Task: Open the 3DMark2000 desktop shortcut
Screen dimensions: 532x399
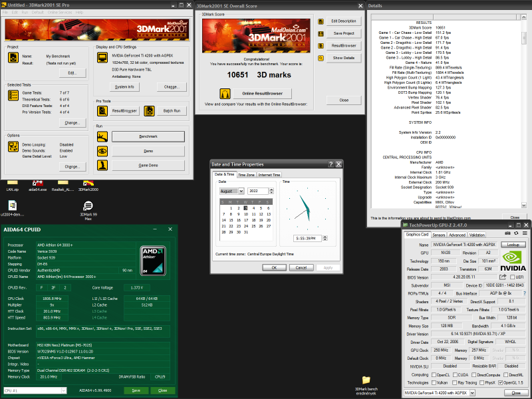Action: coord(88,186)
